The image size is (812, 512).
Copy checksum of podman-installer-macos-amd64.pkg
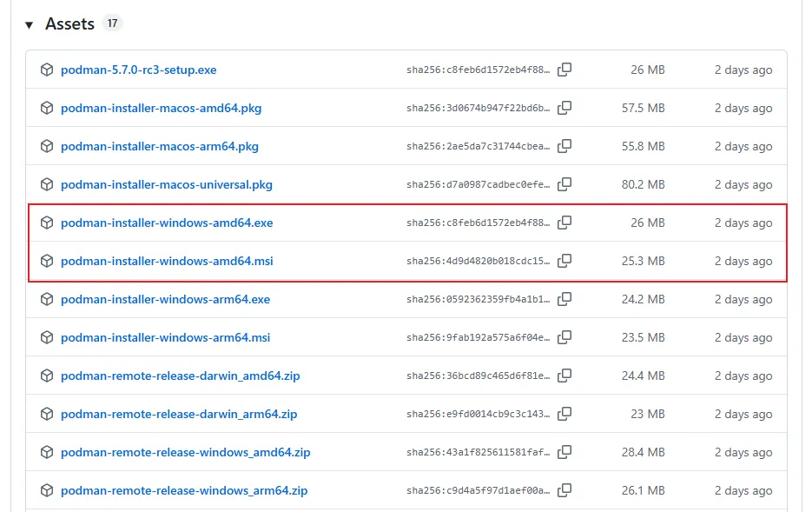click(x=564, y=108)
